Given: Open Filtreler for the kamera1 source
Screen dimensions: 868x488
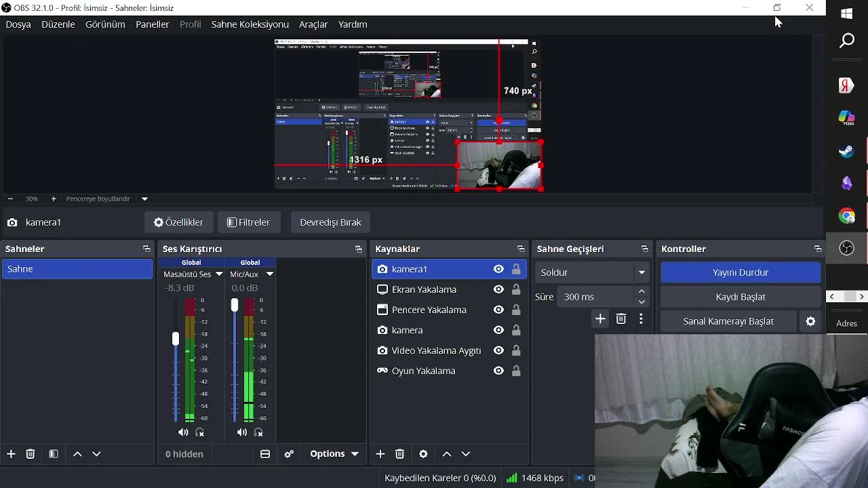Looking at the screenshot, I should [x=249, y=222].
